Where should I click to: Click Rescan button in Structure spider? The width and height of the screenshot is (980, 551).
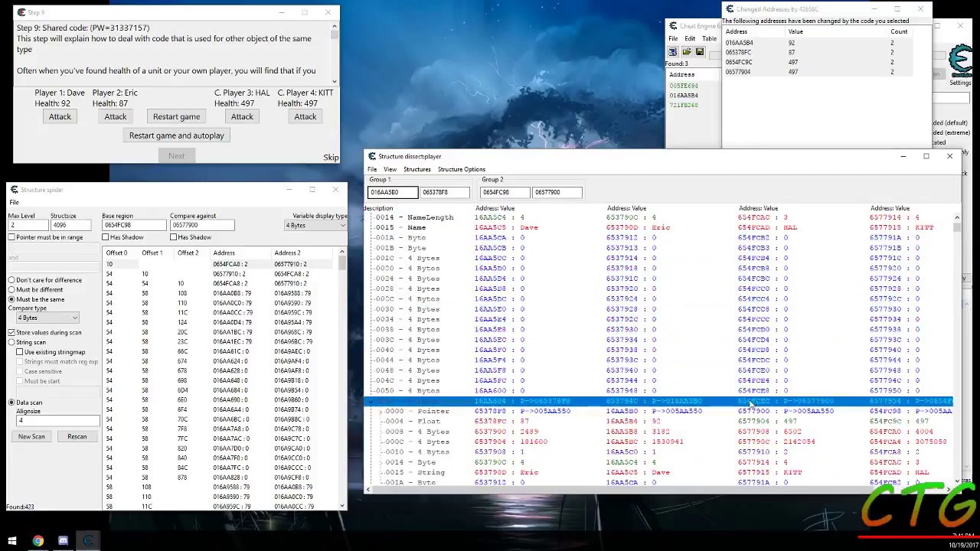pos(77,436)
